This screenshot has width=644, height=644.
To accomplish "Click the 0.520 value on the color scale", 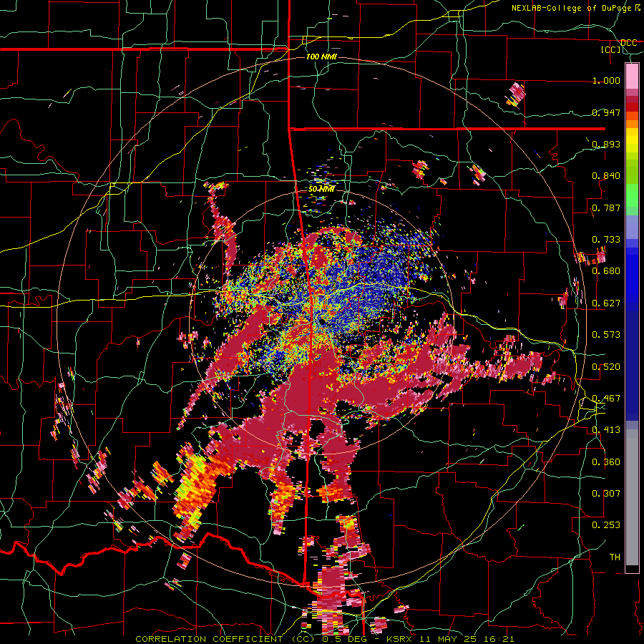I will (606, 367).
